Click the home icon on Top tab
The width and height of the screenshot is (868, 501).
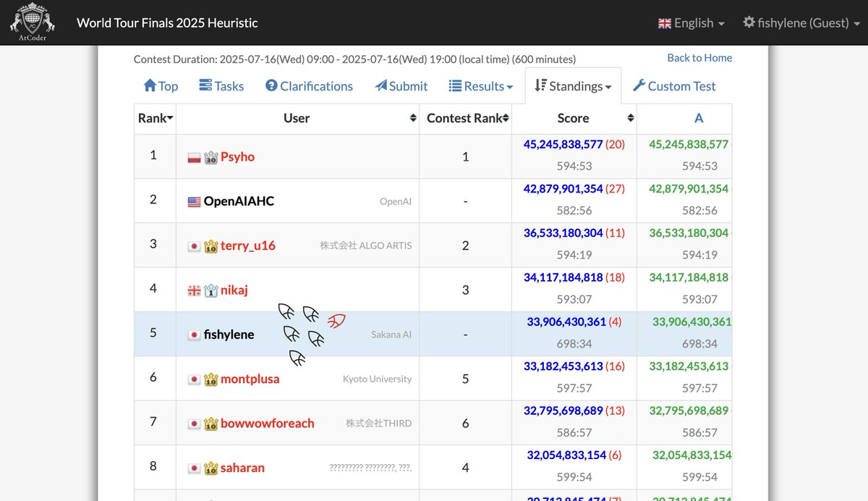(150, 85)
